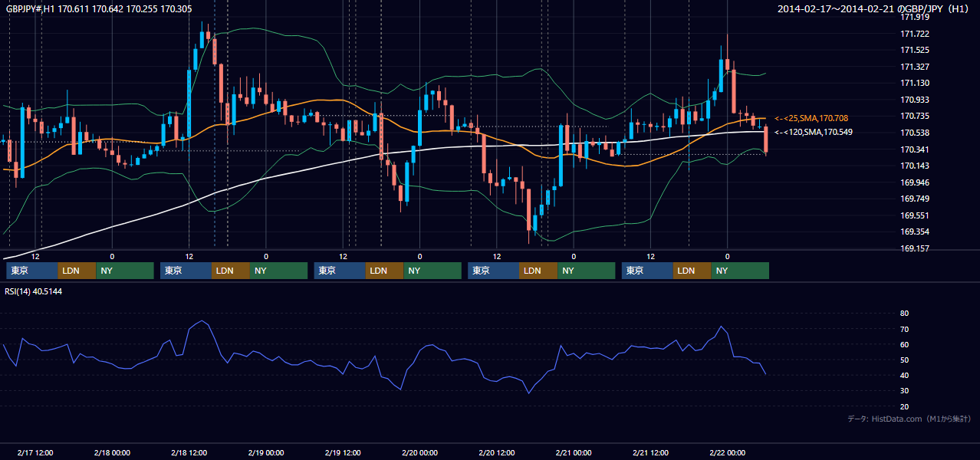The height and width of the screenshot is (460, 980).
Task: Click price axis value 169.157
Action: [x=915, y=248]
